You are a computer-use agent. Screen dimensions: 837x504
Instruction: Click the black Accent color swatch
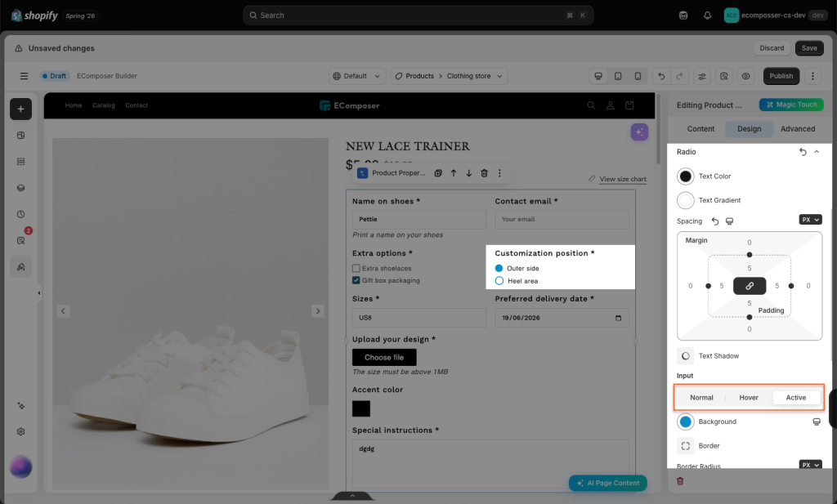360,409
